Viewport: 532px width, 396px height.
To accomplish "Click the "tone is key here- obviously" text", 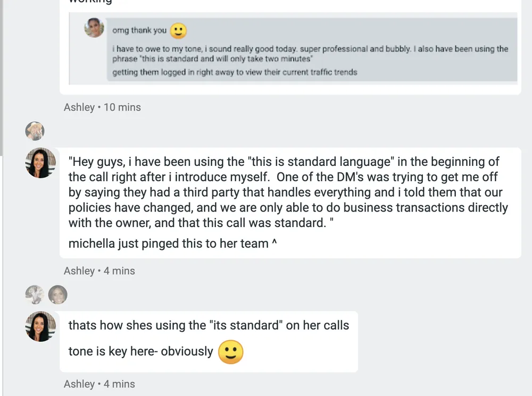I will 140,352.
